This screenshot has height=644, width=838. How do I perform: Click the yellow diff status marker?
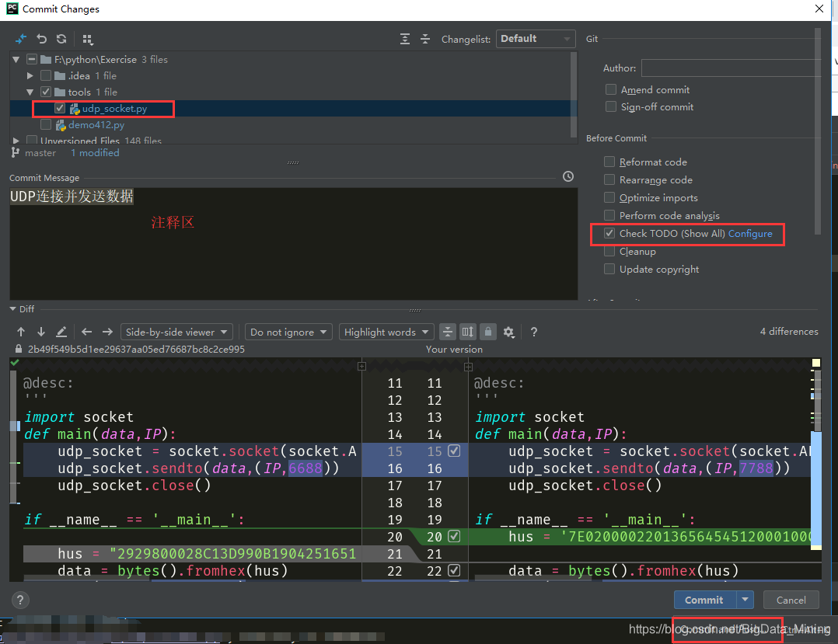coord(816,363)
